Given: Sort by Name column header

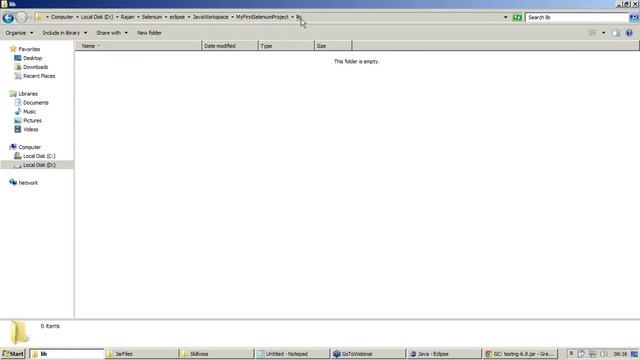Looking at the screenshot, I should 138,46.
